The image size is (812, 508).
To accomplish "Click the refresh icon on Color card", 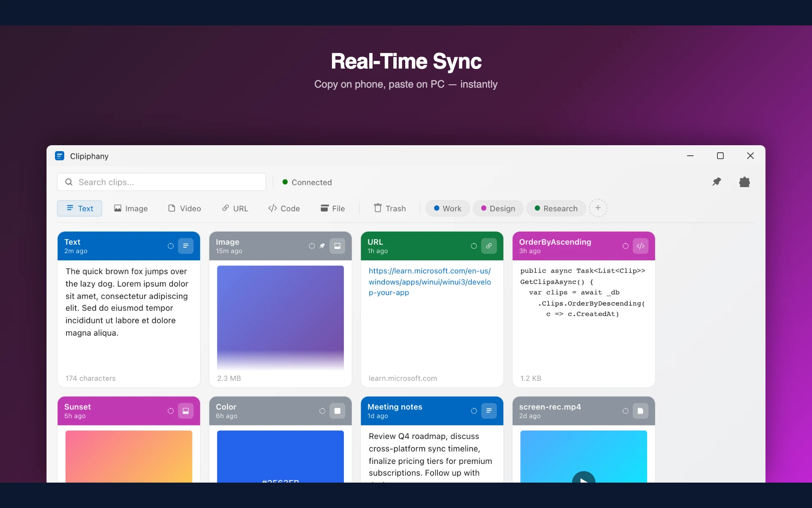I will click(322, 411).
